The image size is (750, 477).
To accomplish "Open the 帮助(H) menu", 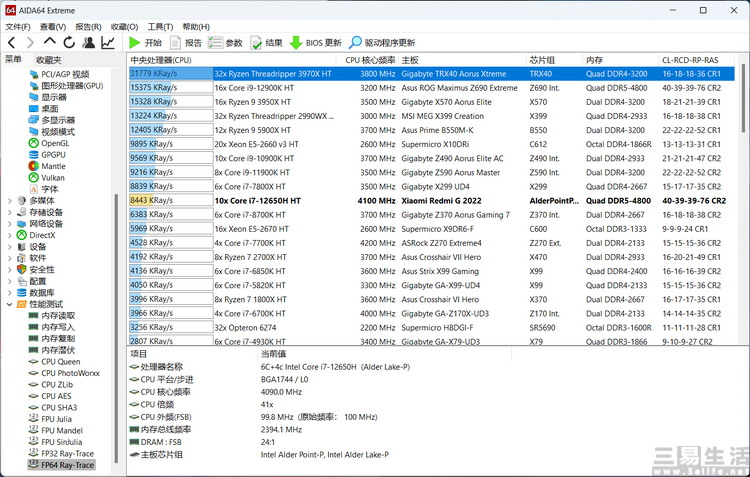I will pos(196,27).
